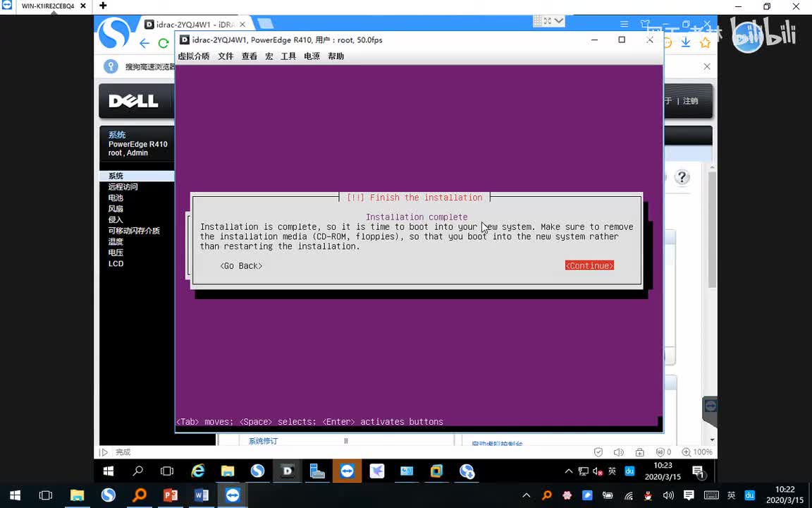Open File Explorer on remote taskbar
The image size is (812, 508).
[x=228, y=471]
